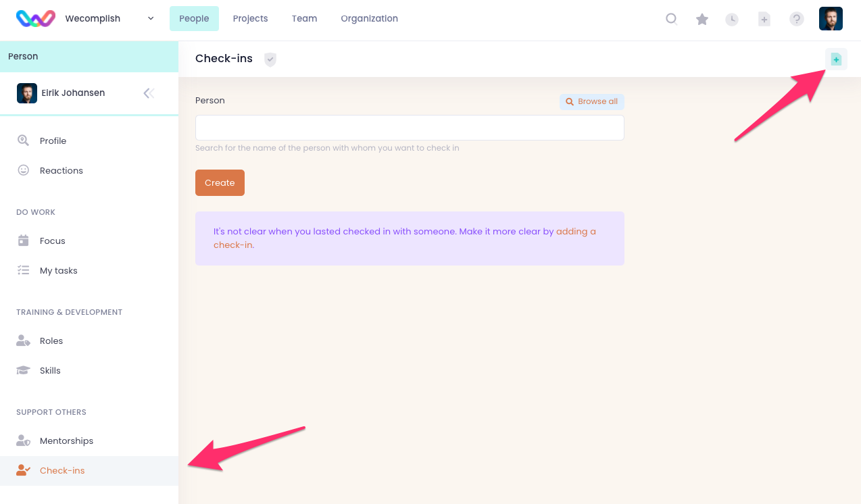
Task: Focus the Person search input field
Action: (410, 128)
